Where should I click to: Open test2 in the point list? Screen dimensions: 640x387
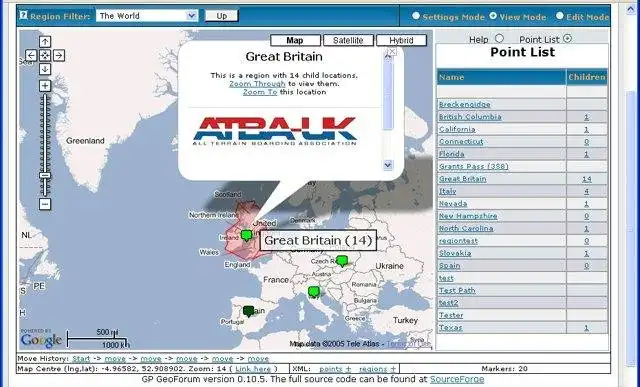pos(448,303)
